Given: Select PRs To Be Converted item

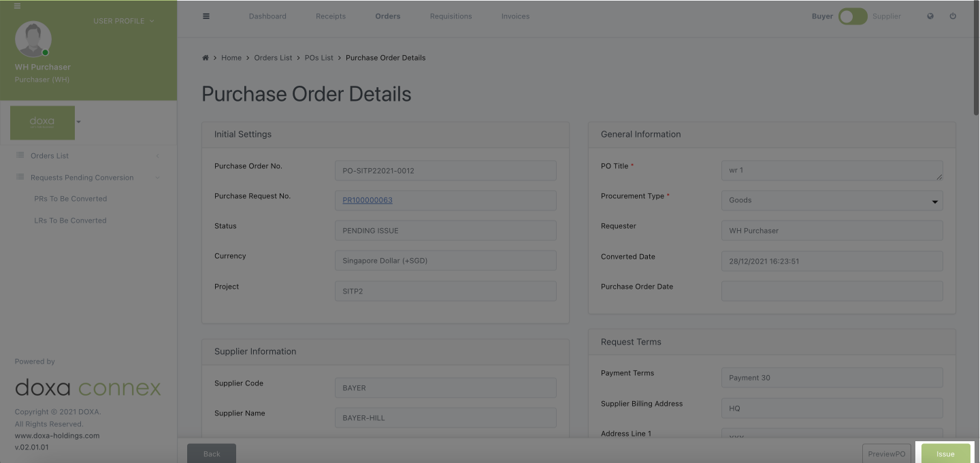Looking at the screenshot, I should coord(70,199).
